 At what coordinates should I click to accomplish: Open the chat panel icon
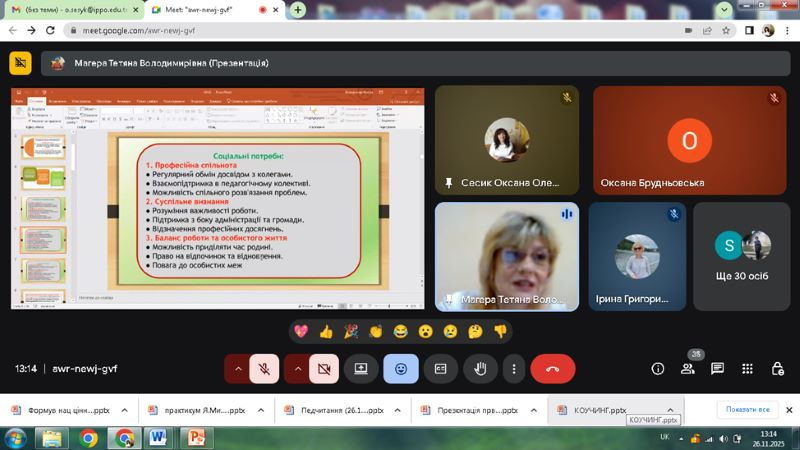(x=717, y=369)
